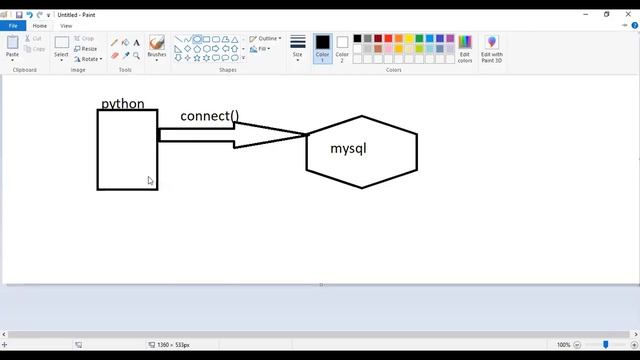Click the horizontal scrollbar track
Image resolution: width=640 pixels, height=360 pixels.
click(318, 334)
